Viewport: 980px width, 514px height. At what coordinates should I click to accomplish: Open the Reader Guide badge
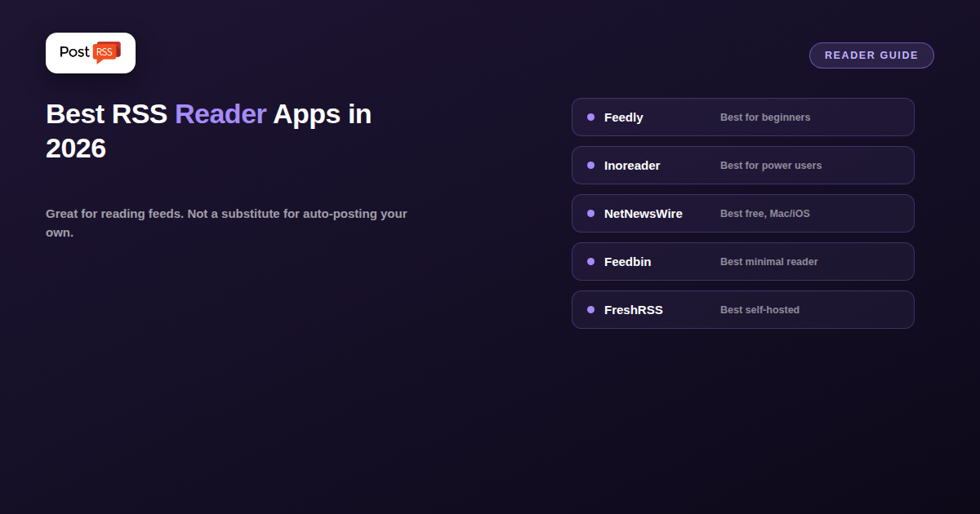[871, 55]
